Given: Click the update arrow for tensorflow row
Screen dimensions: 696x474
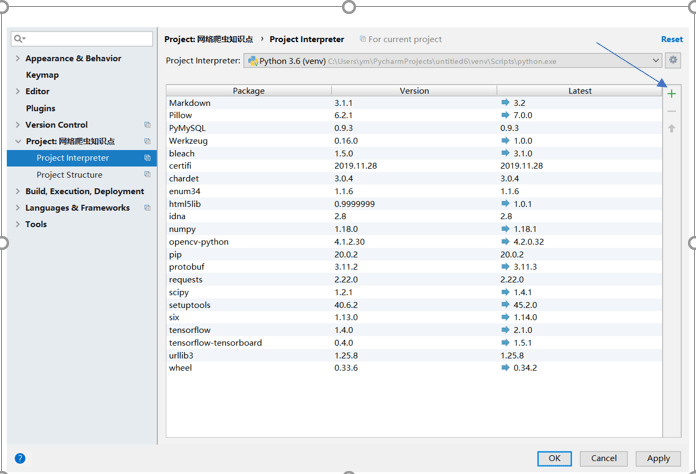Looking at the screenshot, I should coord(505,330).
